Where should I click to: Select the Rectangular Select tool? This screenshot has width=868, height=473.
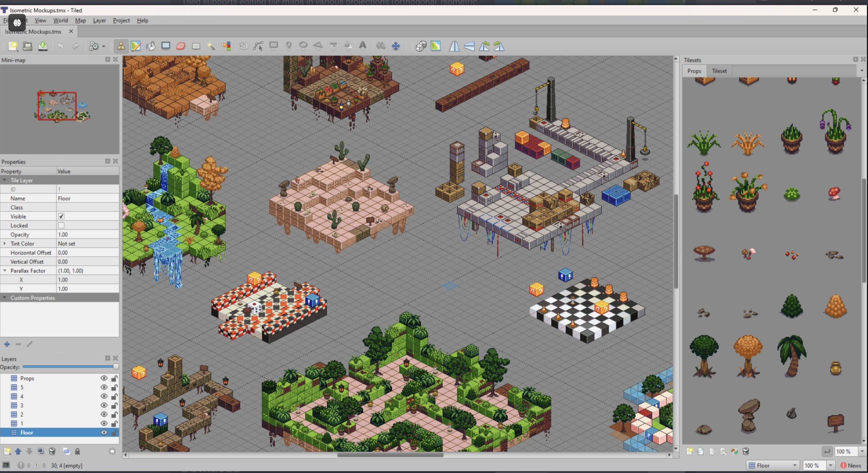pos(196,46)
